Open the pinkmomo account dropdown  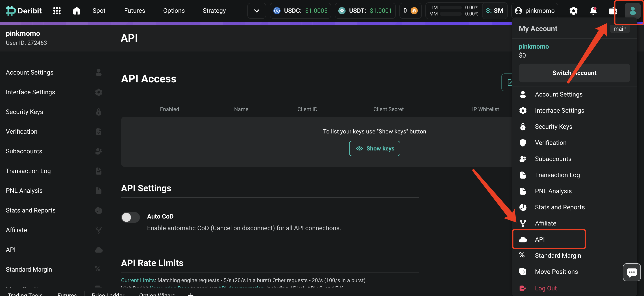tap(535, 11)
